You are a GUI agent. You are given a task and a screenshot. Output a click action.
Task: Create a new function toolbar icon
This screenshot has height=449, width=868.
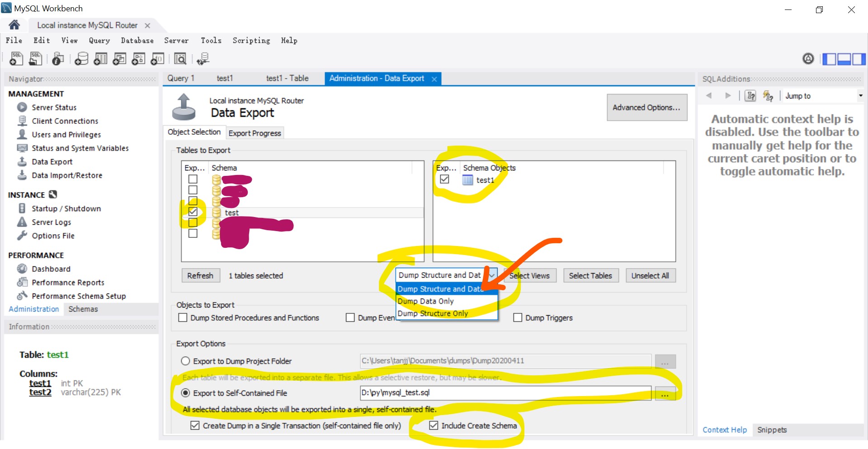point(157,59)
